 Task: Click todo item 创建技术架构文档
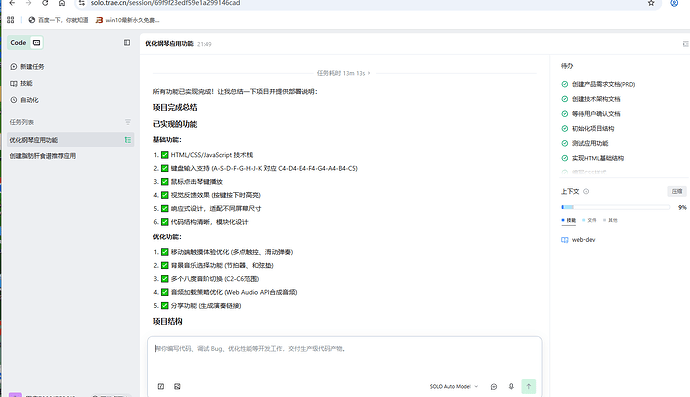596,99
